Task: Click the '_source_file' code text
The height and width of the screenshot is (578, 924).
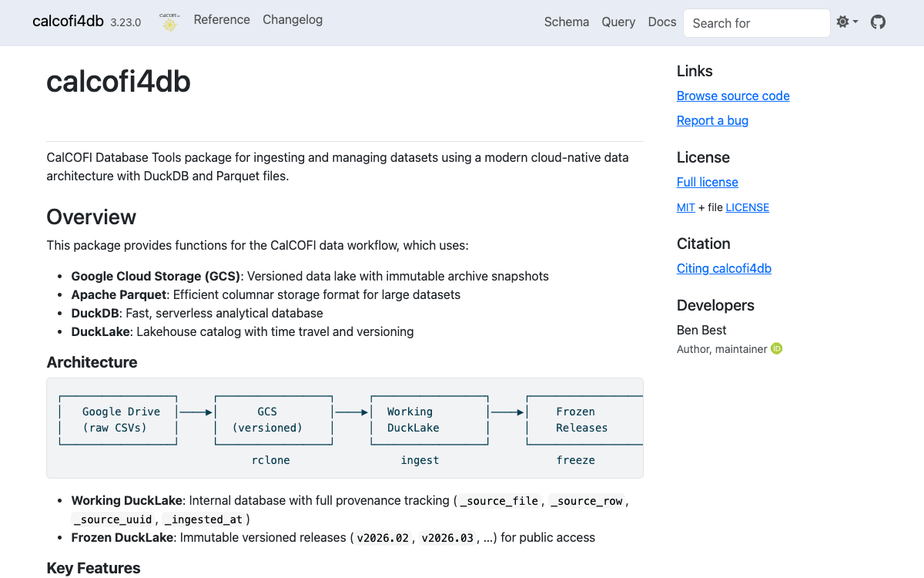Action: [x=499, y=501]
